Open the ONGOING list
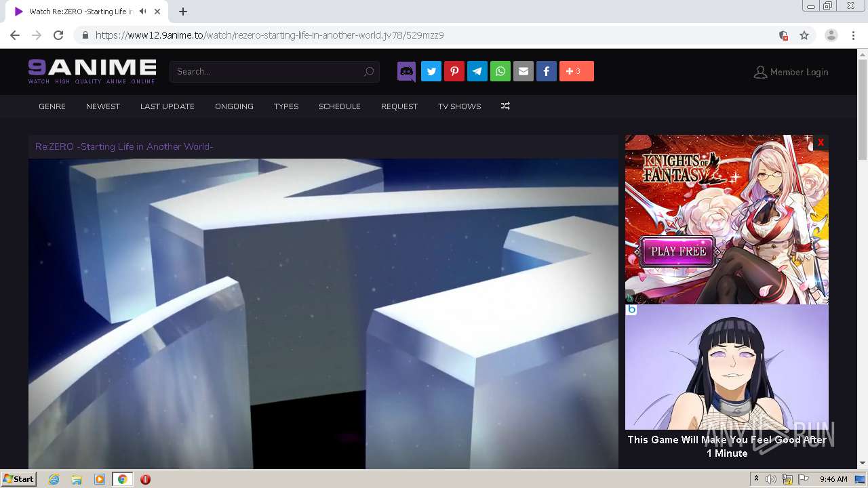 [234, 106]
